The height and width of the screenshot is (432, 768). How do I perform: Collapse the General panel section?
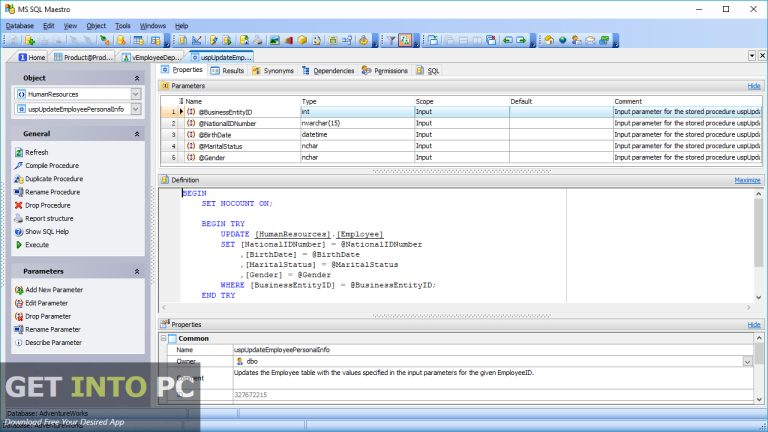click(136, 133)
